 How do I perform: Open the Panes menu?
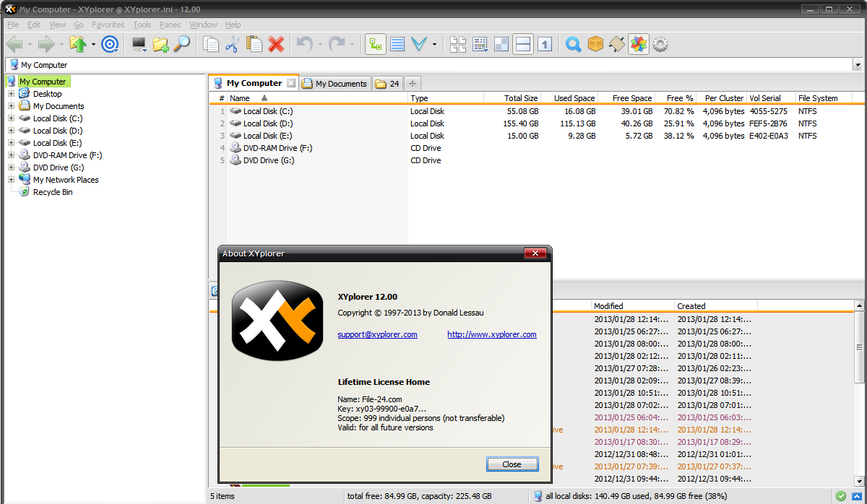(171, 25)
